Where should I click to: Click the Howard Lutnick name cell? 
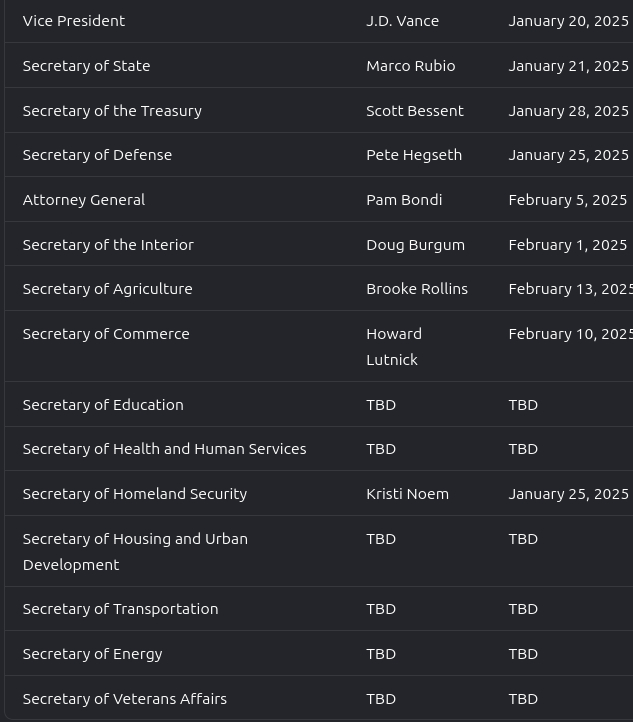click(394, 346)
